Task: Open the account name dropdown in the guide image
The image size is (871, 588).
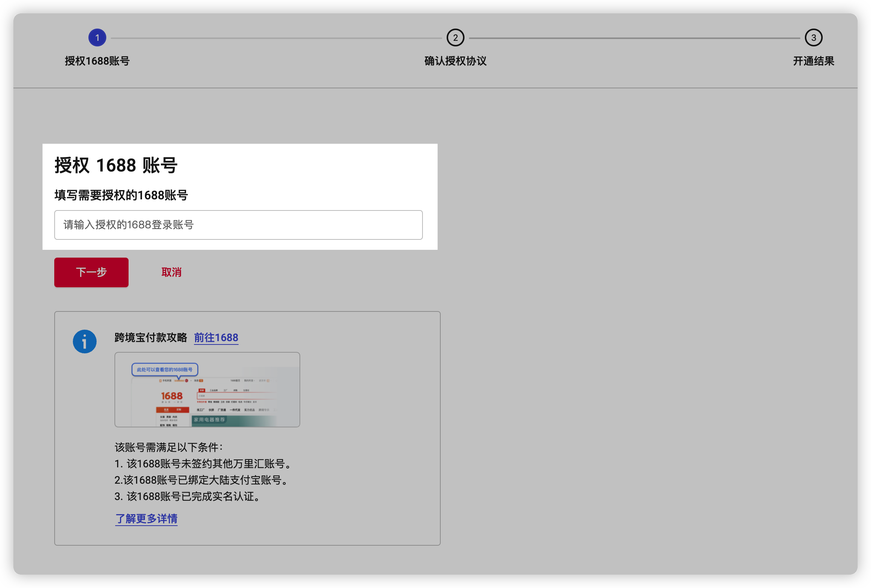Action: (x=180, y=380)
